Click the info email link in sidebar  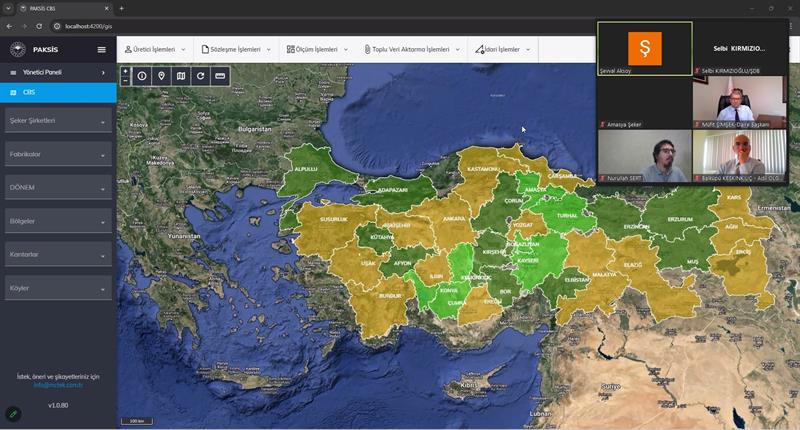pyautogui.click(x=58, y=385)
